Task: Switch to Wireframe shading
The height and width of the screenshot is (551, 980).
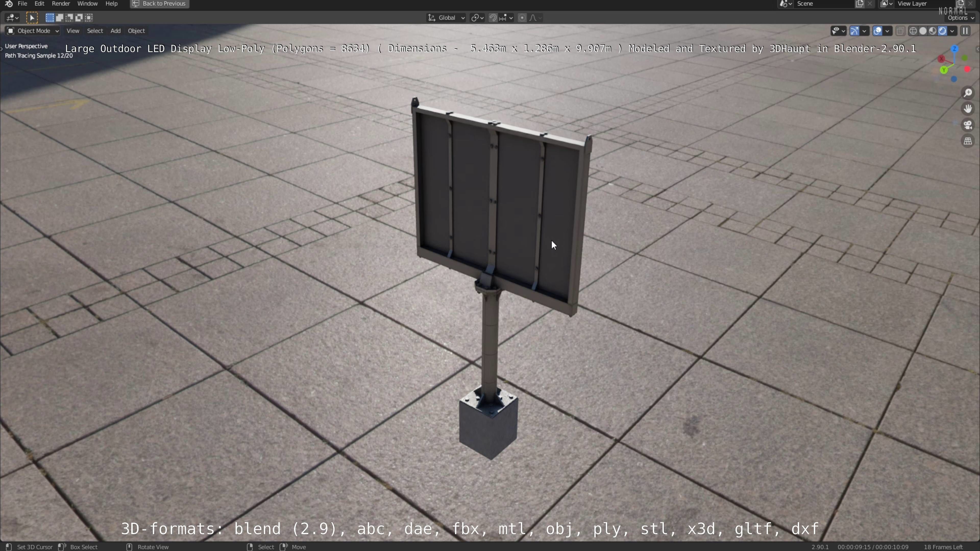Action: tap(913, 31)
